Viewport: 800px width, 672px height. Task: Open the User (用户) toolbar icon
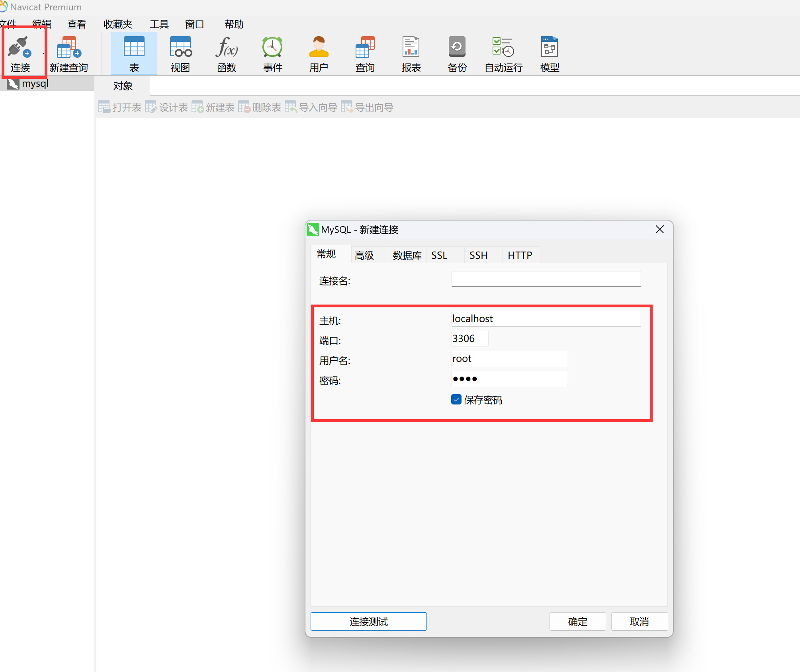pos(319,48)
